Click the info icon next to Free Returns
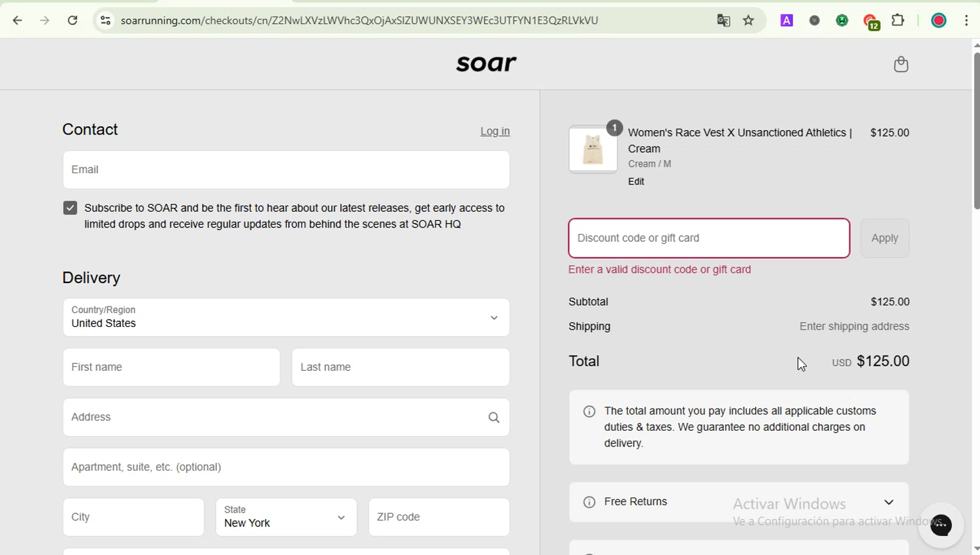The height and width of the screenshot is (555, 980). [x=589, y=502]
